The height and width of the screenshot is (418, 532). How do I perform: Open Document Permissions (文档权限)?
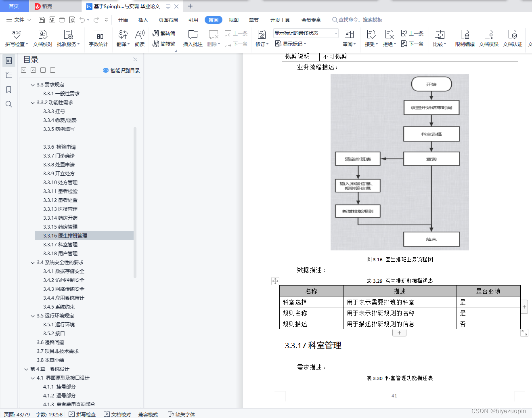pyautogui.click(x=488, y=38)
